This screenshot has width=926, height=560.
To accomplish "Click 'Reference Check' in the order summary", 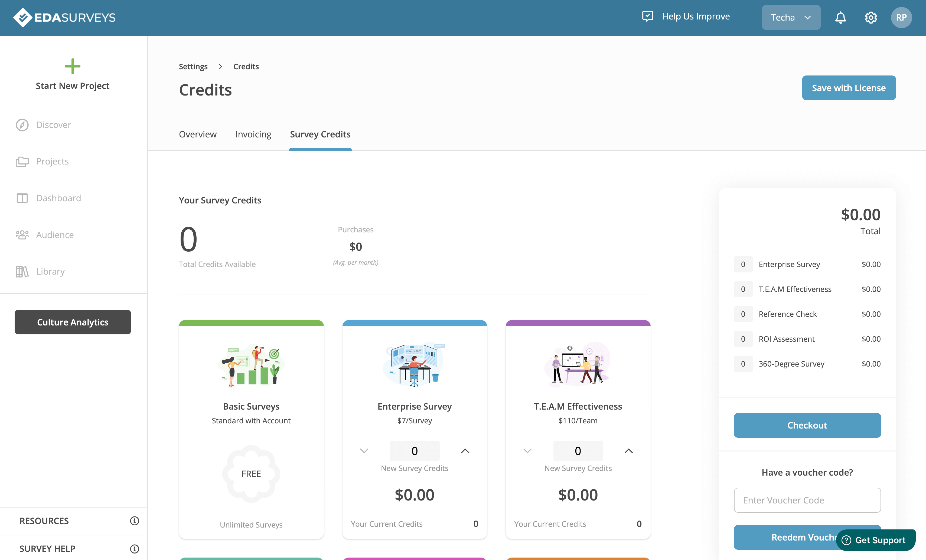I will click(787, 314).
